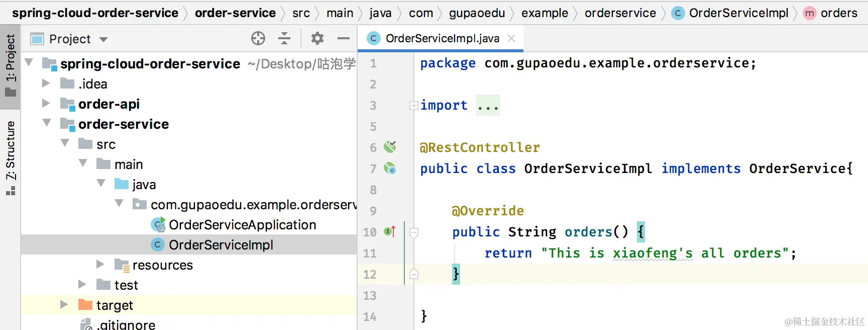Expand the target folder
Viewport: 868px width, 330px height.
click(64, 304)
